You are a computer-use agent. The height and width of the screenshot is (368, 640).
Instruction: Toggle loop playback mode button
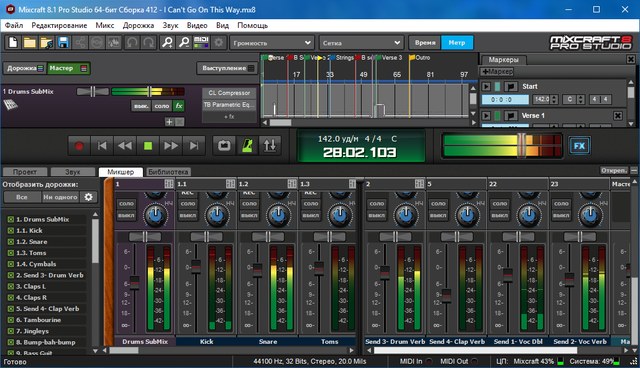tap(224, 146)
